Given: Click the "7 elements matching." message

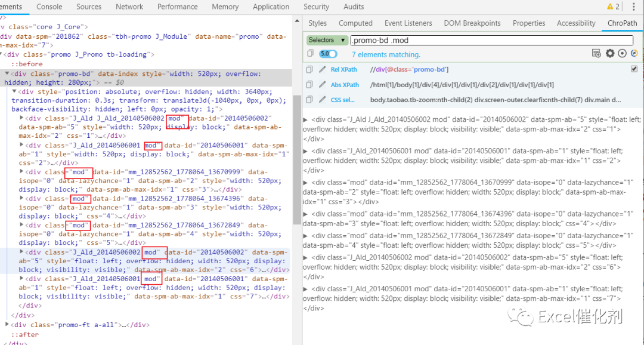Looking at the screenshot, I should [386, 54].
